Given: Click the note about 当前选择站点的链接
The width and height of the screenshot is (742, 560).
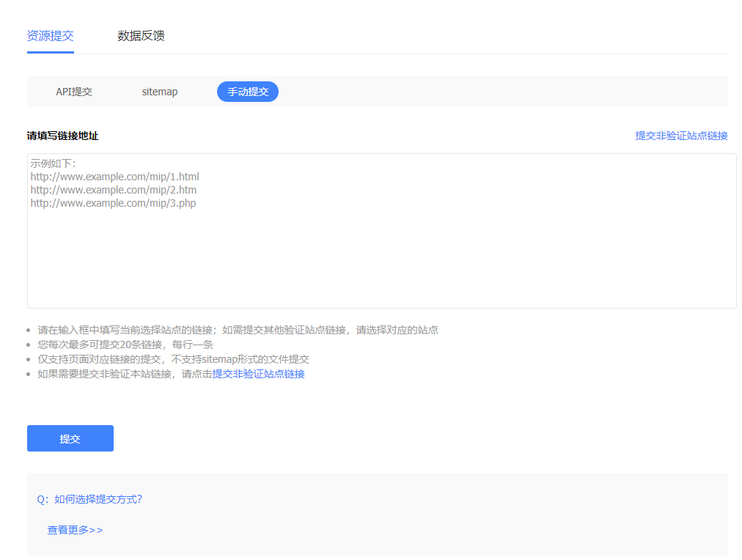Looking at the screenshot, I should coord(238,330).
